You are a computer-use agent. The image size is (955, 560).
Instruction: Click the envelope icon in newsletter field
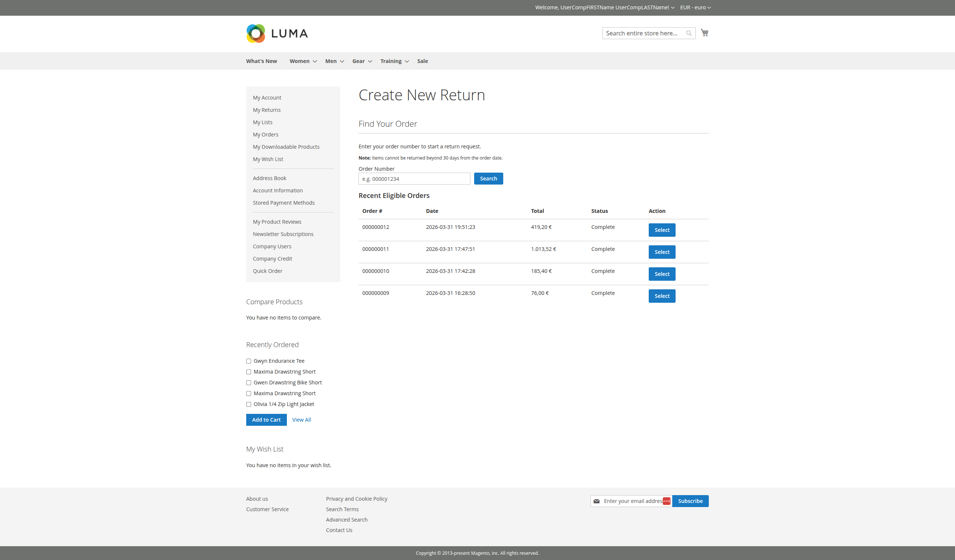point(597,501)
